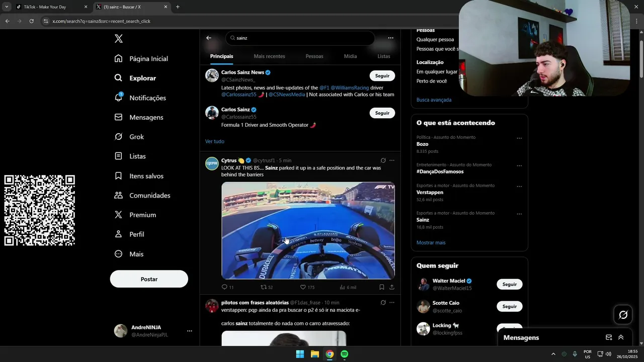Open the Comunidades people icon
This screenshot has height=362, width=644.
(x=118, y=195)
